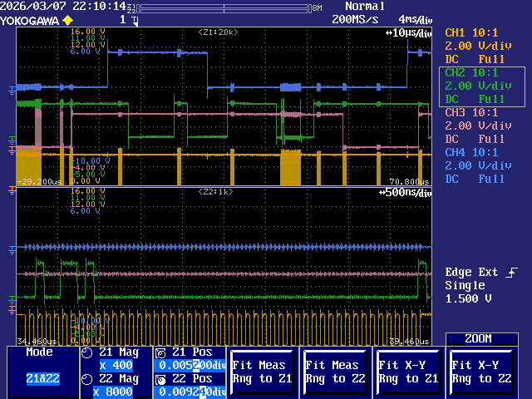This screenshot has height=399, width=532.
Task: Click the Z2 Mag jog dial icon
Action: tap(88, 379)
